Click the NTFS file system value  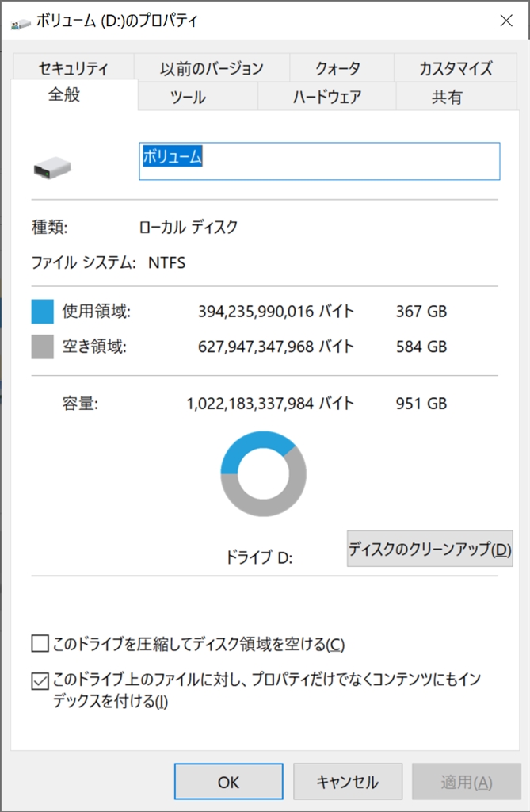166,262
